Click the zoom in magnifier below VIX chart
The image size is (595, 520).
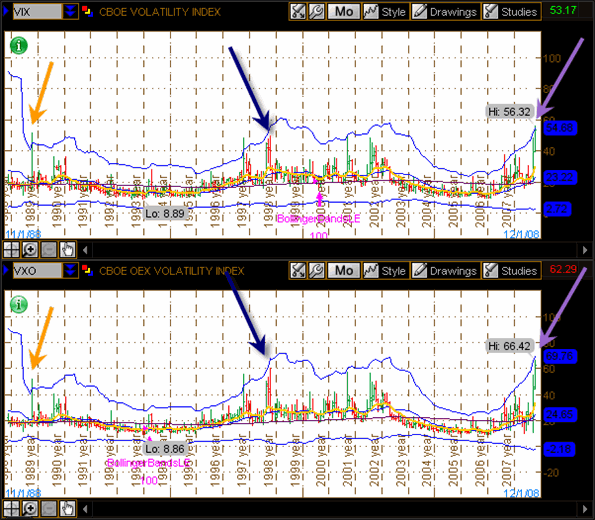click(x=30, y=249)
